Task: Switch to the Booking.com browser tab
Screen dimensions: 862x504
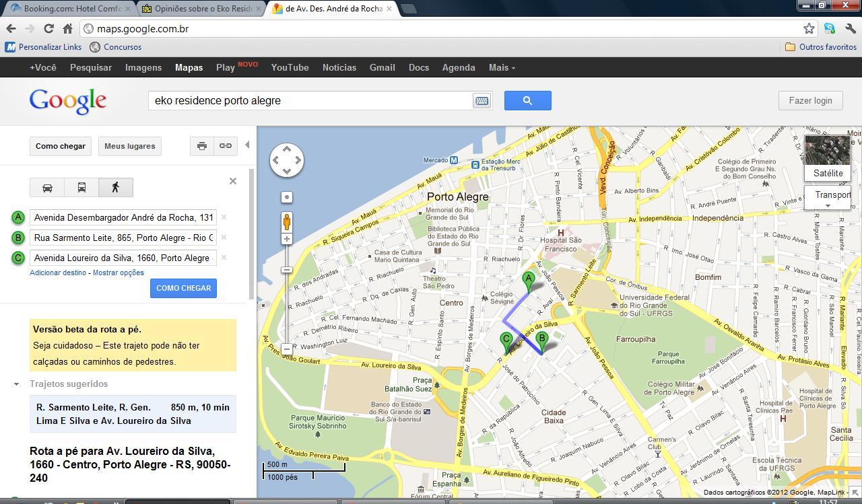Action: tap(67, 9)
